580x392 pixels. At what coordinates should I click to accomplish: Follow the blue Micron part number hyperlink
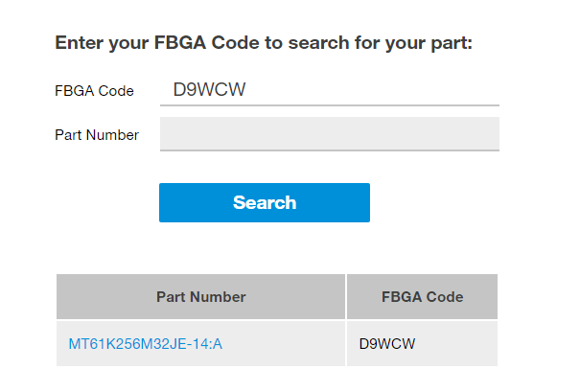click(x=145, y=343)
